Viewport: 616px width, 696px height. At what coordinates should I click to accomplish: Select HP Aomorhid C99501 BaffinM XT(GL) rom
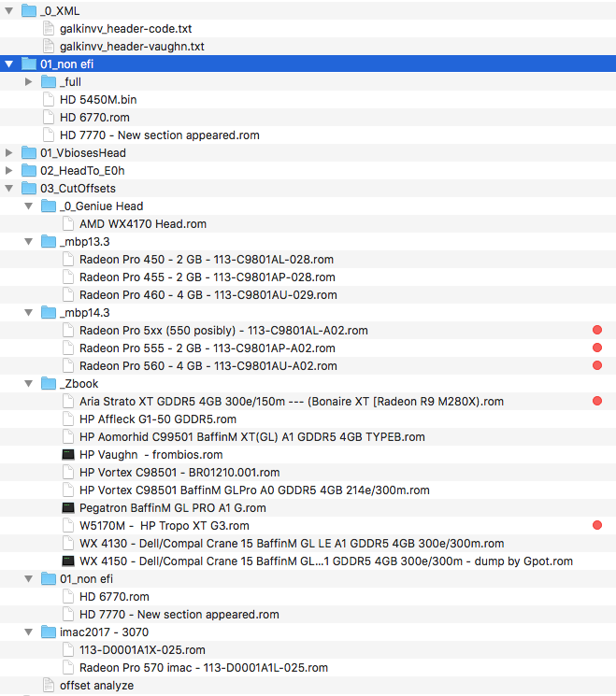point(251,437)
